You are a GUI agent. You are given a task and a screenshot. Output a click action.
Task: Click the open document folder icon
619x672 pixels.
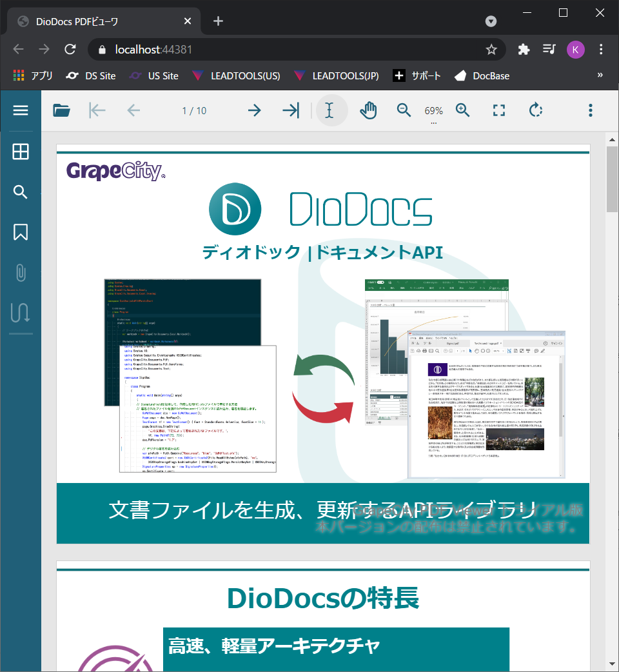62,110
